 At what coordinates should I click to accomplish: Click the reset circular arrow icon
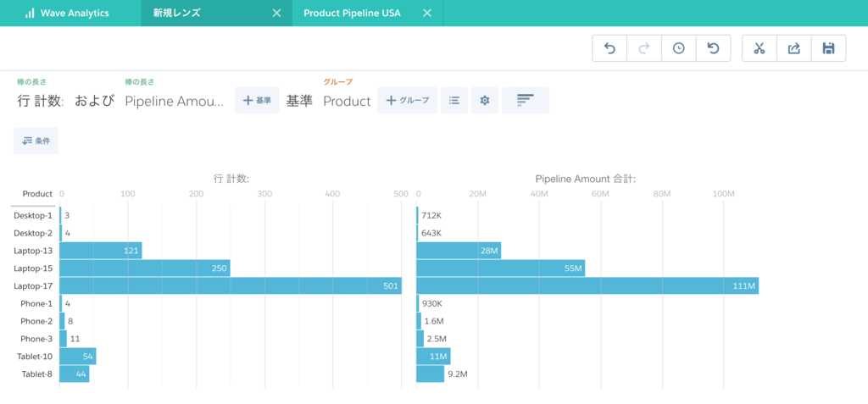click(713, 48)
